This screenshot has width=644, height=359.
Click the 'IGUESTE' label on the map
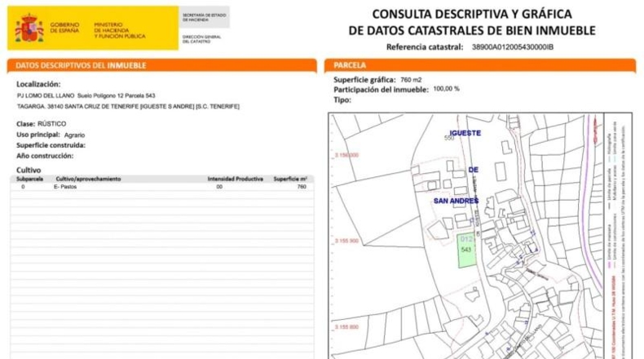[x=465, y=133]
